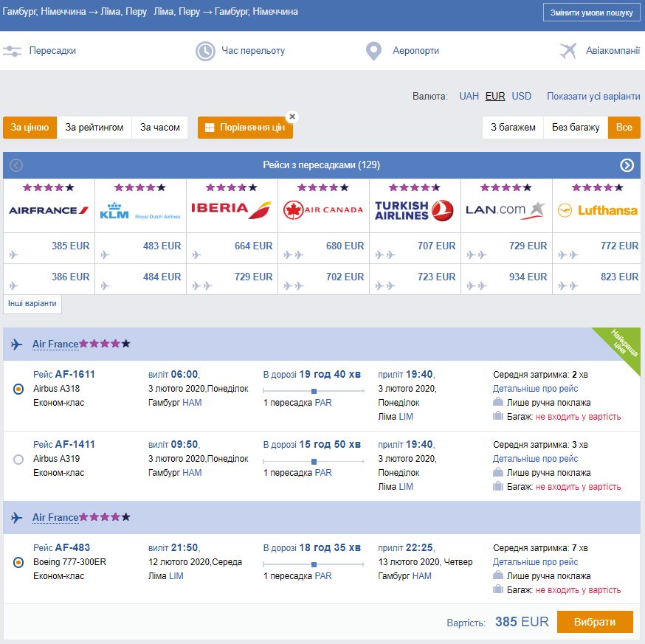The height and width of the screenshot is (644, 645).
Task: Switch currency to USD
Action: 521,96
